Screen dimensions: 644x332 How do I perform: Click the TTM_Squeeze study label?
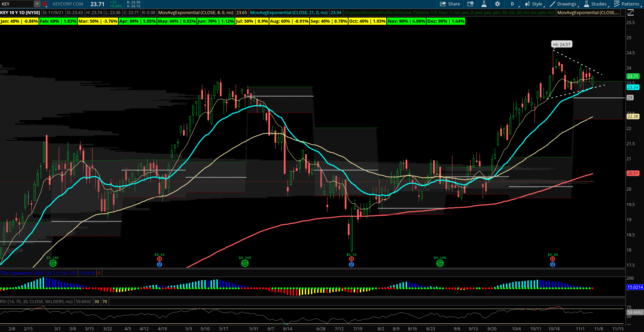(38, 273)
